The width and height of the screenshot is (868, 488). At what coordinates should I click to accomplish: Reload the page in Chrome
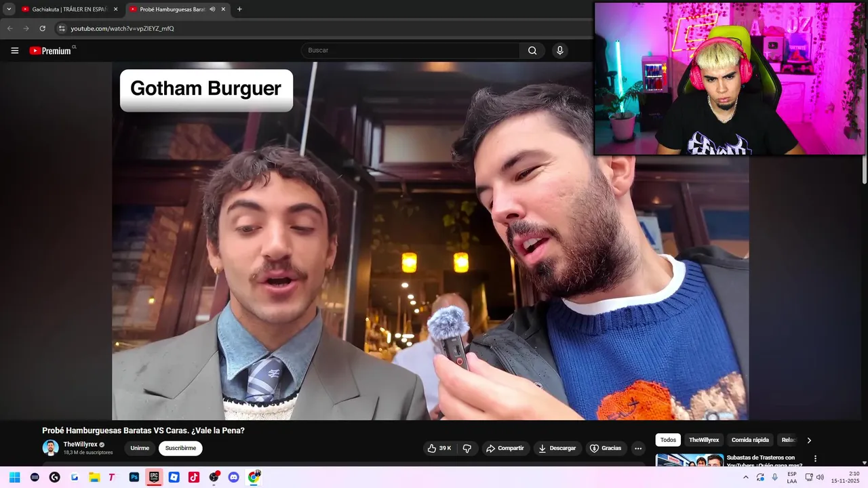tap(42, 28)
